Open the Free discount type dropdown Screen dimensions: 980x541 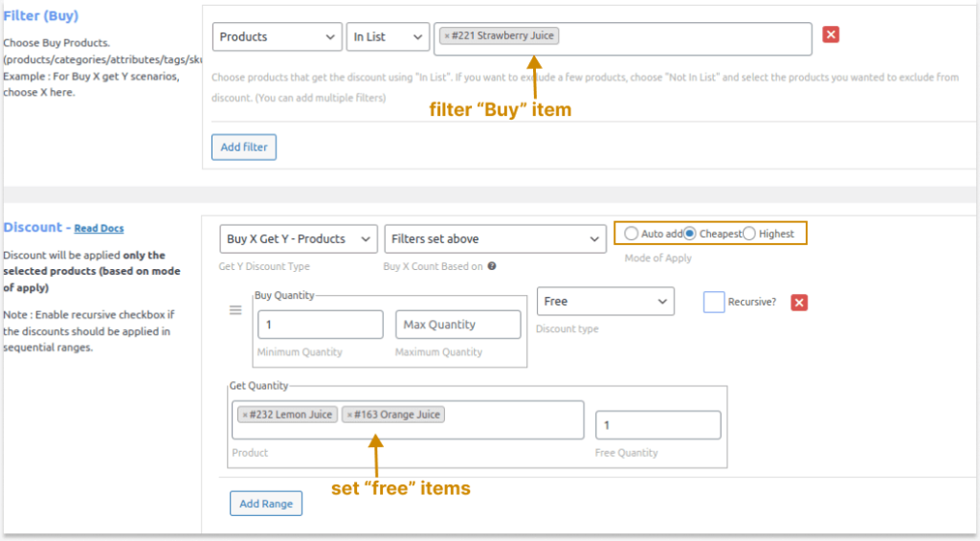[x=605, y=302]
